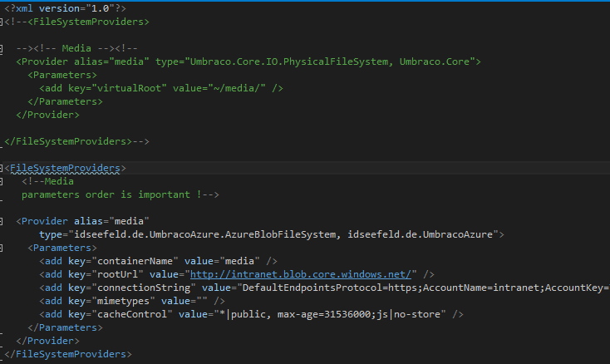Click the commented-out <Parameters> opening tag
The width and height of the screenshot is (610, 364).
[62, 75]
